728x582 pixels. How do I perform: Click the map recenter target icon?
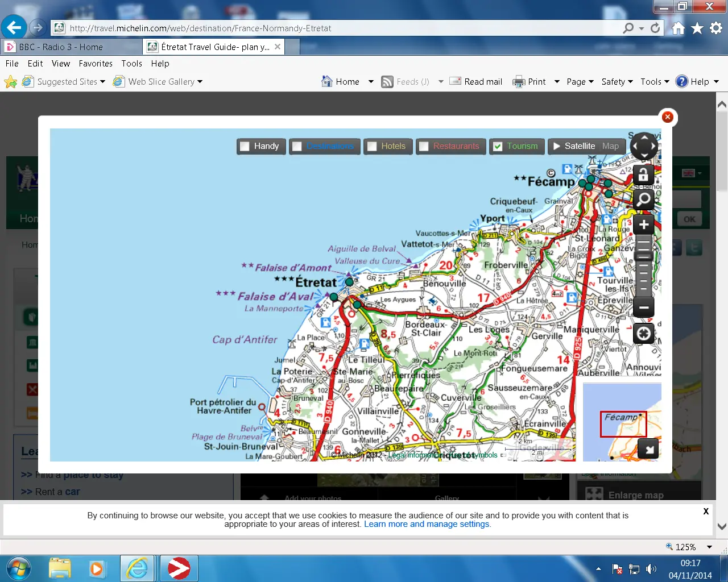643,334
